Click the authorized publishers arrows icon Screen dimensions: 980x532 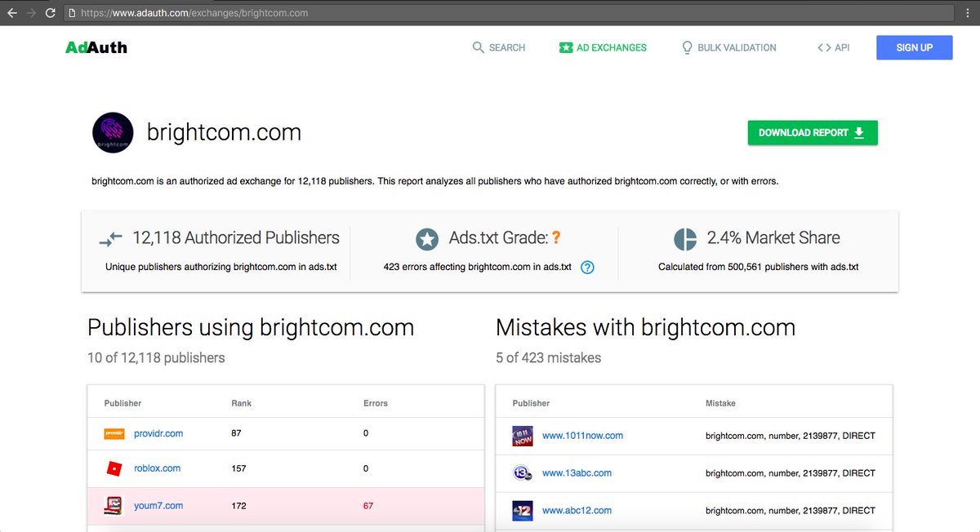tap(109, 238)
